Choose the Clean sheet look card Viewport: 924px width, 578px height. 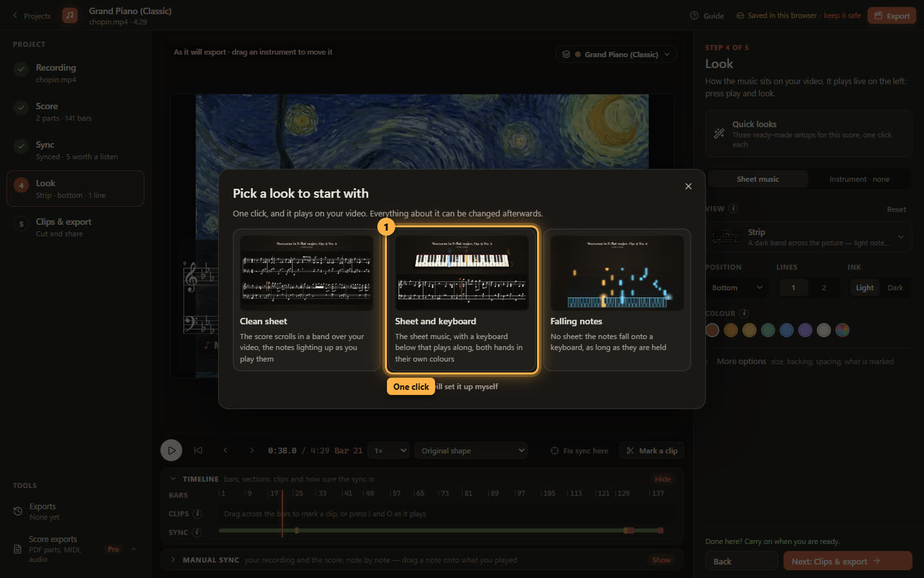point(306,300)
